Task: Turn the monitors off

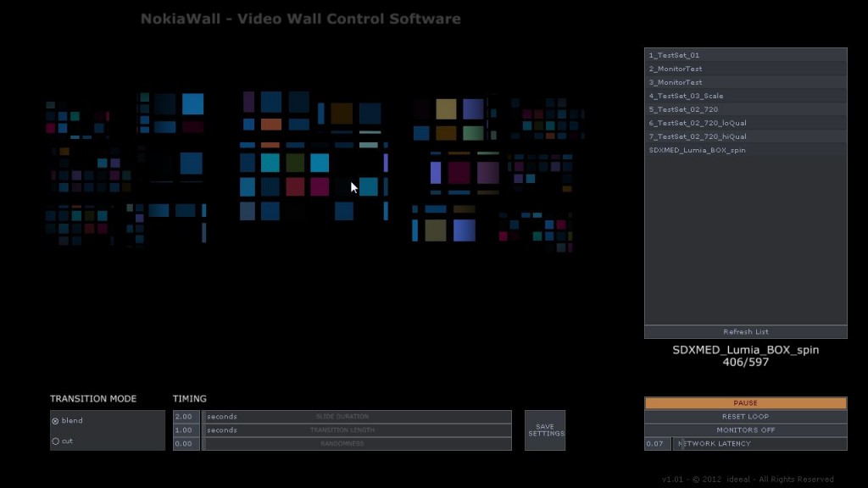Action: tap(745, 430)
